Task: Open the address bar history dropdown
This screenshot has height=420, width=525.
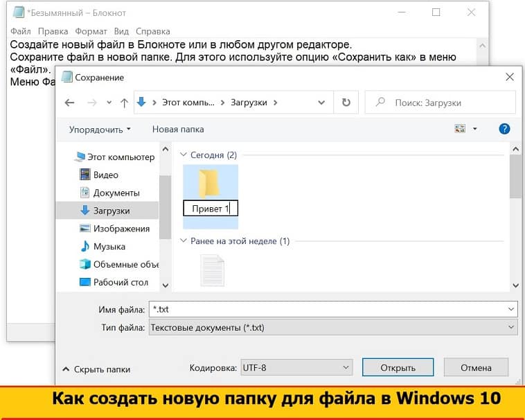Action: pyautogui.click(x=321, y=103)
